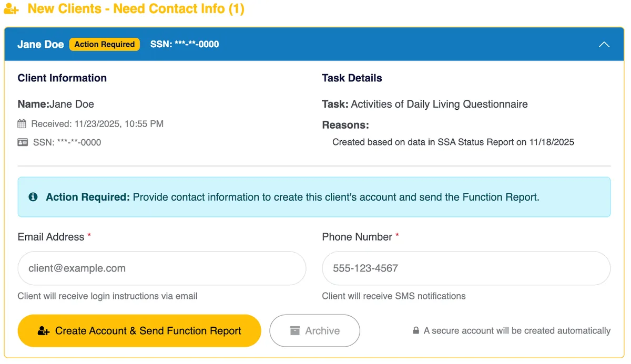The image size is (631, 364).
Task: Select the Task Details section heading
Action: pos(352,78)
